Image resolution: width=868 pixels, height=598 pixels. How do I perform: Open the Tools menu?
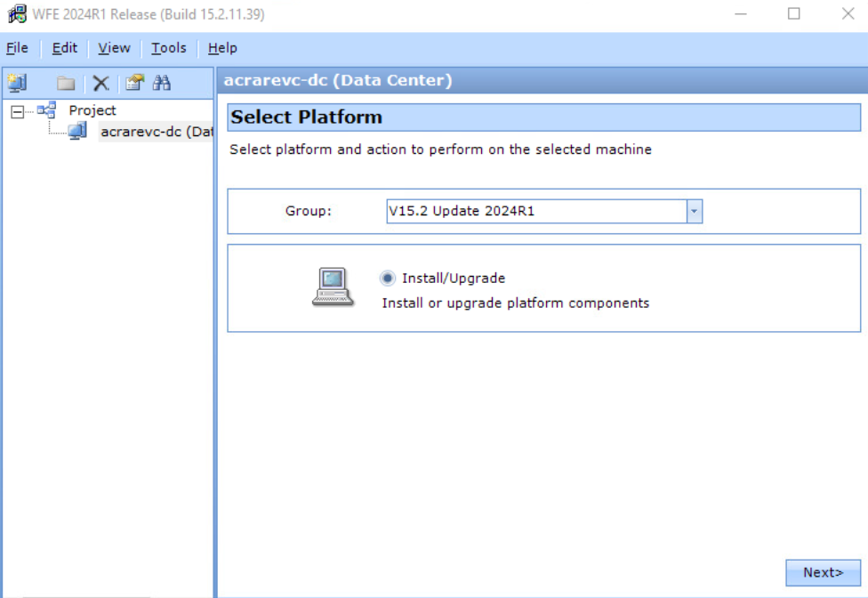point(168,48)
